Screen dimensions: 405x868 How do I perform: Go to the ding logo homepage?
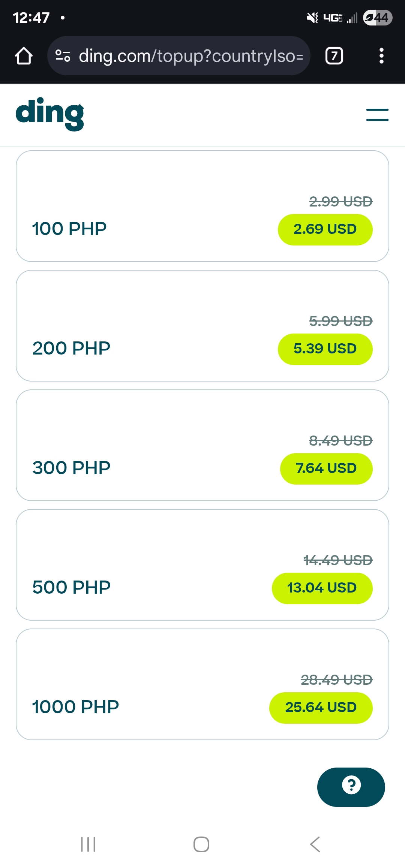(x=50, y=114)
